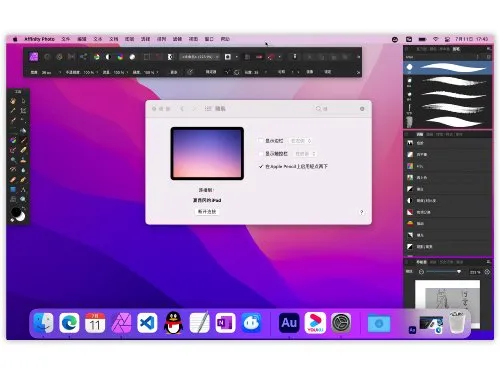Screen dimensions: 500x375
Task: Click the White Balance adjustment icon
Action: (410, 154)
